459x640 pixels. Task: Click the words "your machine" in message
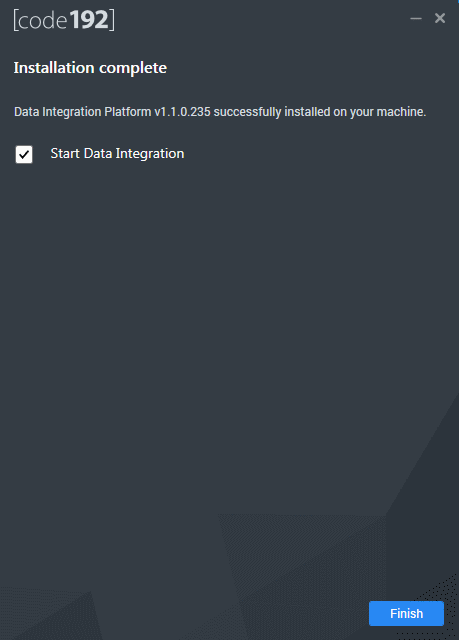click(x=388, y=112)
